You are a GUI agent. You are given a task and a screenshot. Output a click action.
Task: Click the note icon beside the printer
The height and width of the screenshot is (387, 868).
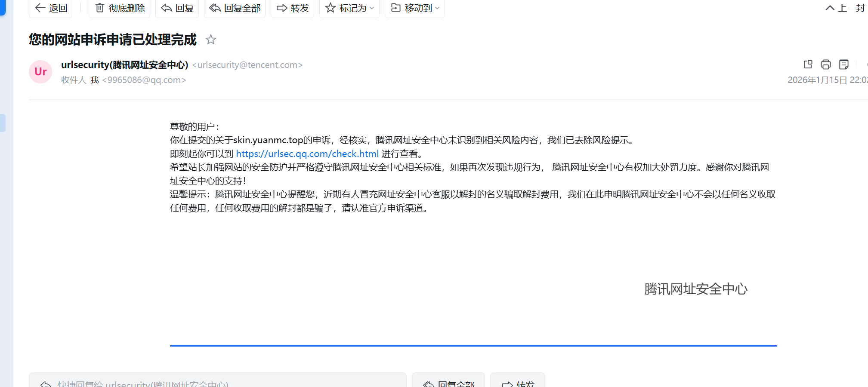(x=844, y=64)
